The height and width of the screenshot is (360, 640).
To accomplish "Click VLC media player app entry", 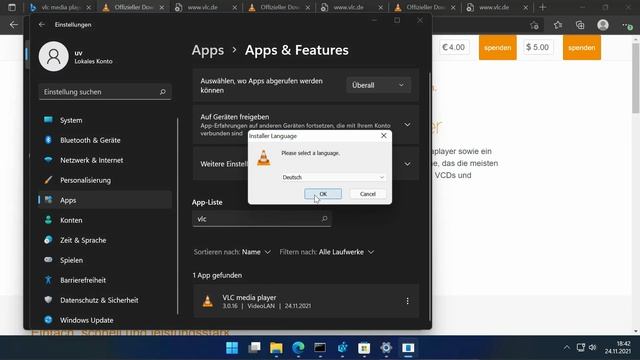I will click(306, 301).
